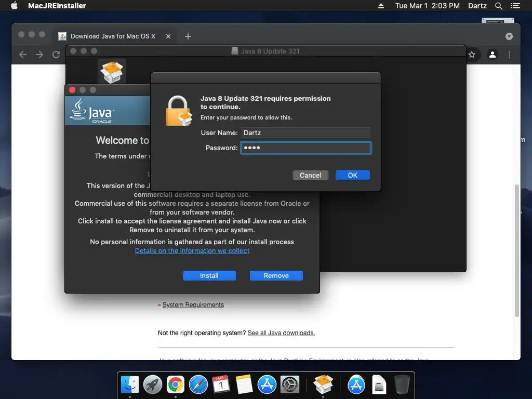Go back in the browser
This screenshot has height=399, width=532.
(23, 55)
